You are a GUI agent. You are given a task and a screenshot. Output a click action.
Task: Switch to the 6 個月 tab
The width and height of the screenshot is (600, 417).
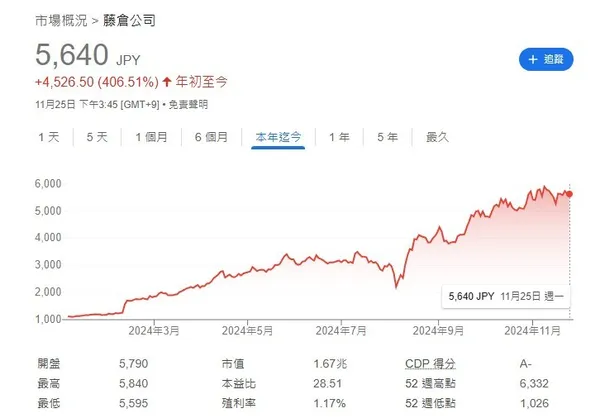tap(211, 137)
